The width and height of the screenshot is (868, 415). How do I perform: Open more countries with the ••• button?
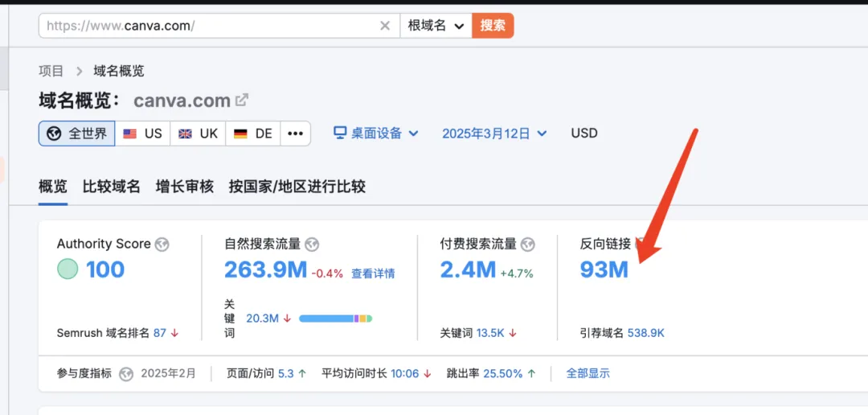point(296,134)
